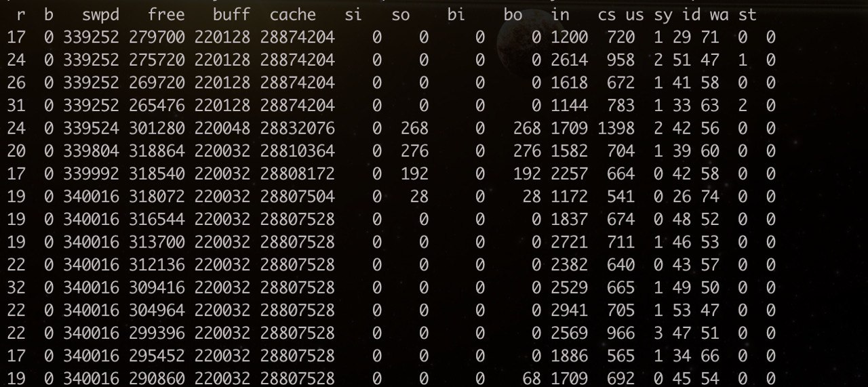Click the 'swpd' column header

tap(100, 15)
